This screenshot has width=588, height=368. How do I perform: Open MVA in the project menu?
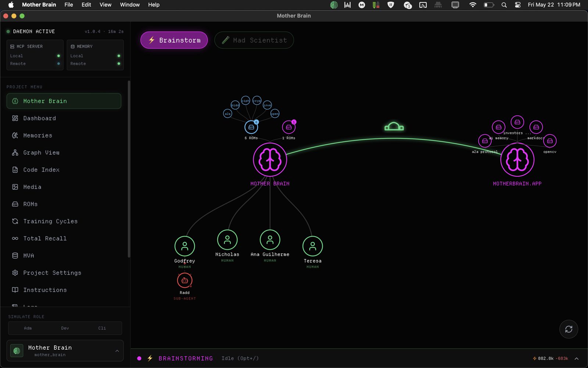click(64, 255)
